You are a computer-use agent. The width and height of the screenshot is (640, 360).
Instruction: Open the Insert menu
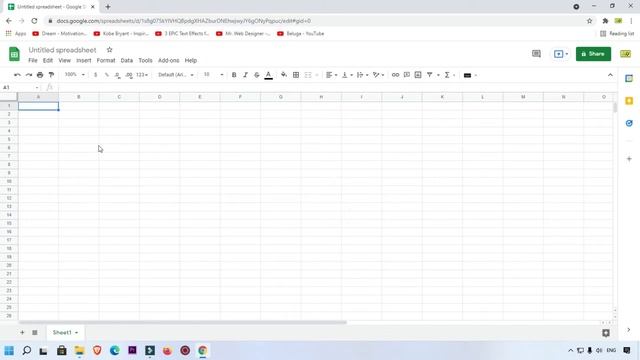tap(84, 60)
